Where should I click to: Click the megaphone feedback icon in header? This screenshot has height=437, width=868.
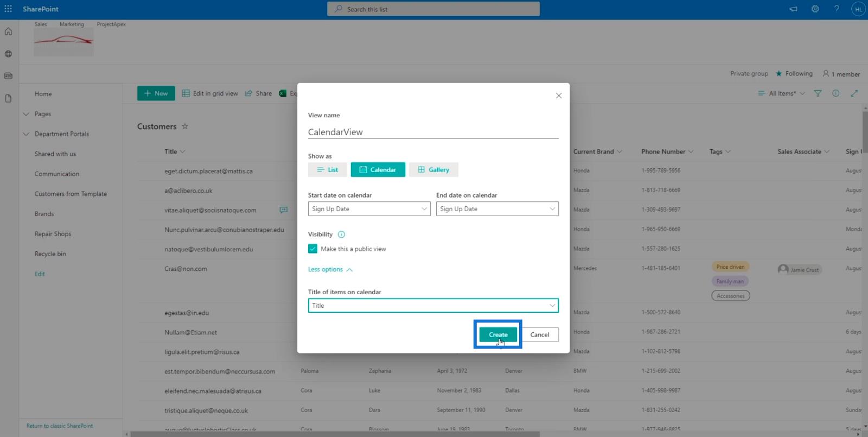pyautogui.click(x=793, y=9)
